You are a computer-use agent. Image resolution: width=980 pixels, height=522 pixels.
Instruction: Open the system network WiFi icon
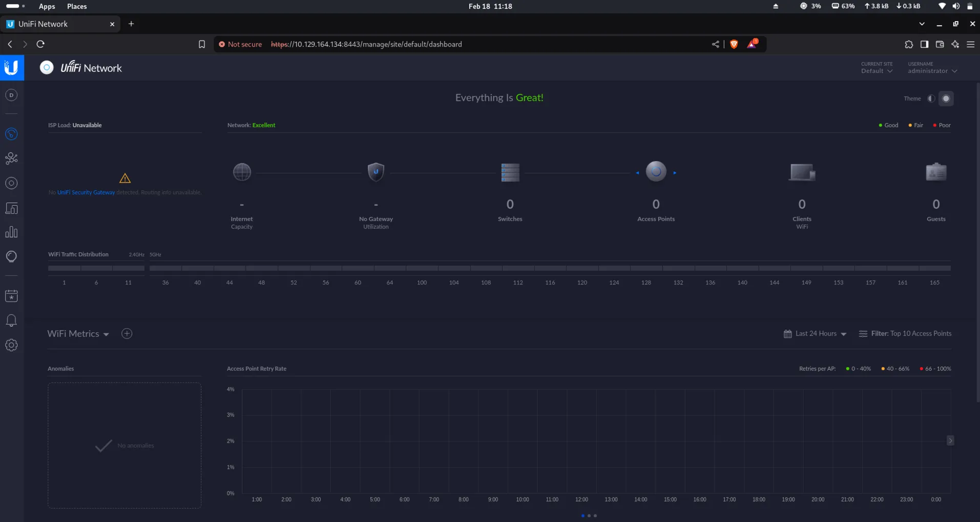(x=942, y=6)
